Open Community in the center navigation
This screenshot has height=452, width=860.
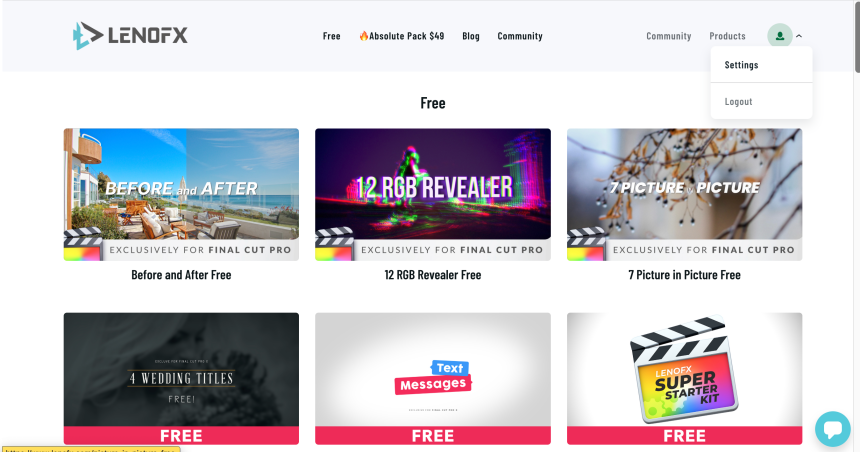point(520,36)
